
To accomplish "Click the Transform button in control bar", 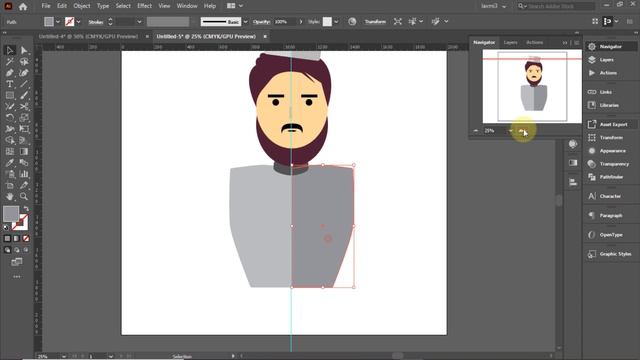I will point(375,22).
